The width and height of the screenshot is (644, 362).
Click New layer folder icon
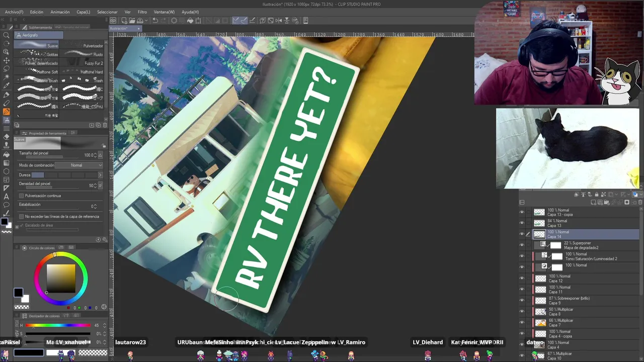pos(607,202)
